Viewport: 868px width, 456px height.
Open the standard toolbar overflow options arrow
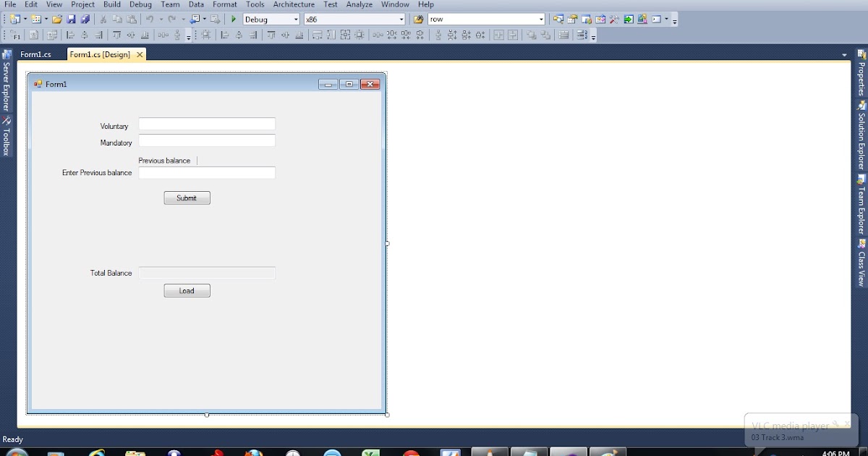[675, 20]
